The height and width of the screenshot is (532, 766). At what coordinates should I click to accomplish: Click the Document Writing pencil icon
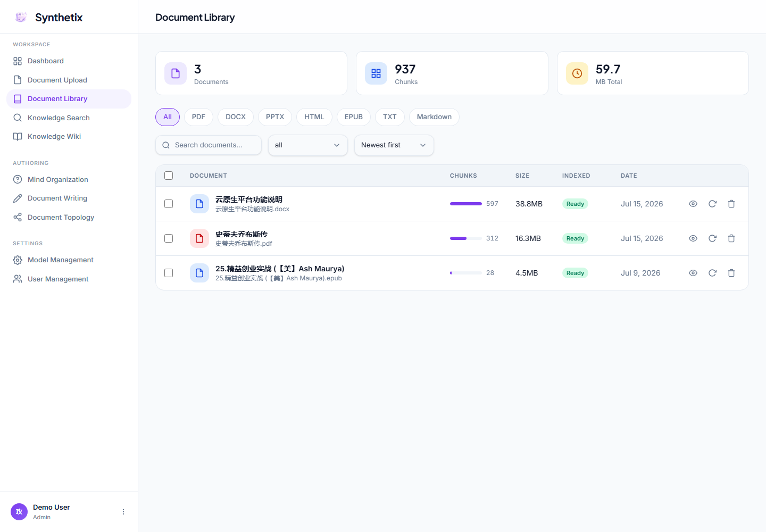[18, 198]
